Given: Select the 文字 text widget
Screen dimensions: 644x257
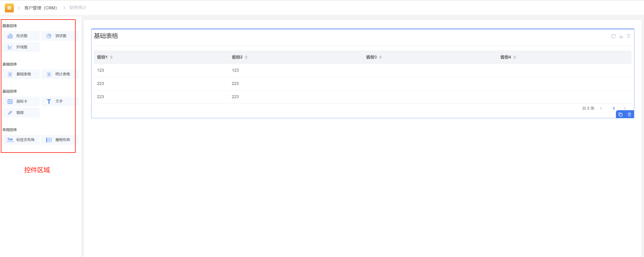Looking at the screenshot, I should pyautogui.click(x=60, y=102).
